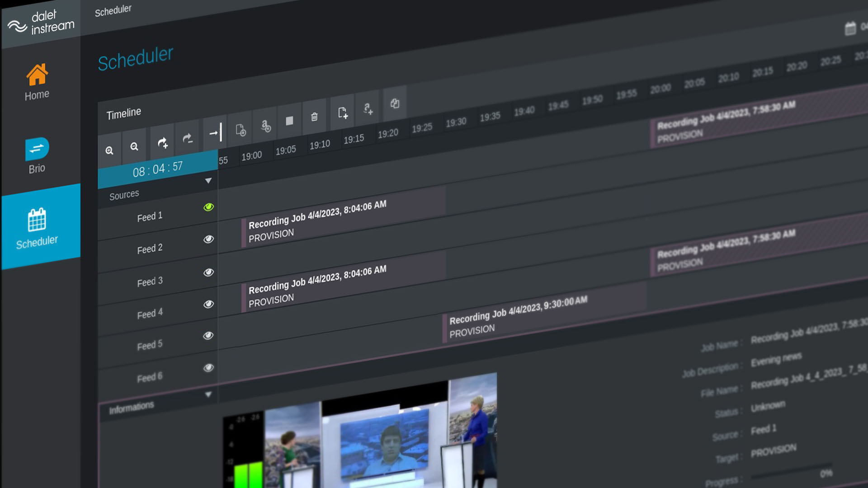Toggle visibility eye for Feed 5
Viewport: 868px width, 488px height.
pos(208,335)
